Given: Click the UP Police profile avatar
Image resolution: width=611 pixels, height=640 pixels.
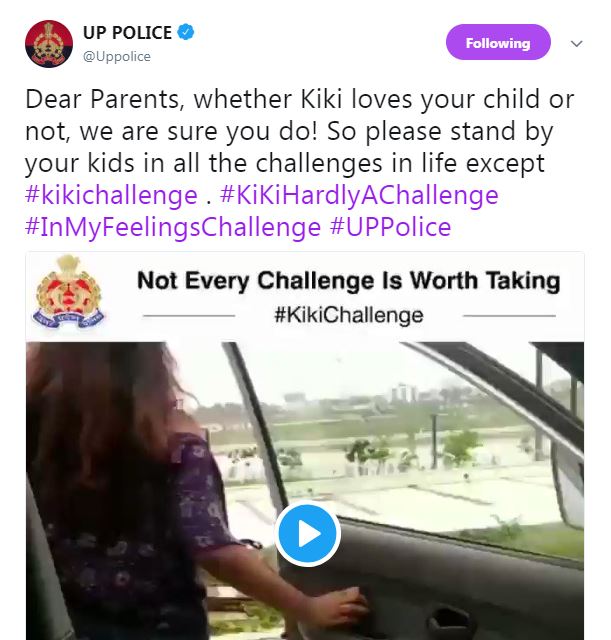Looking at the screenshot, I should (48, 45).
